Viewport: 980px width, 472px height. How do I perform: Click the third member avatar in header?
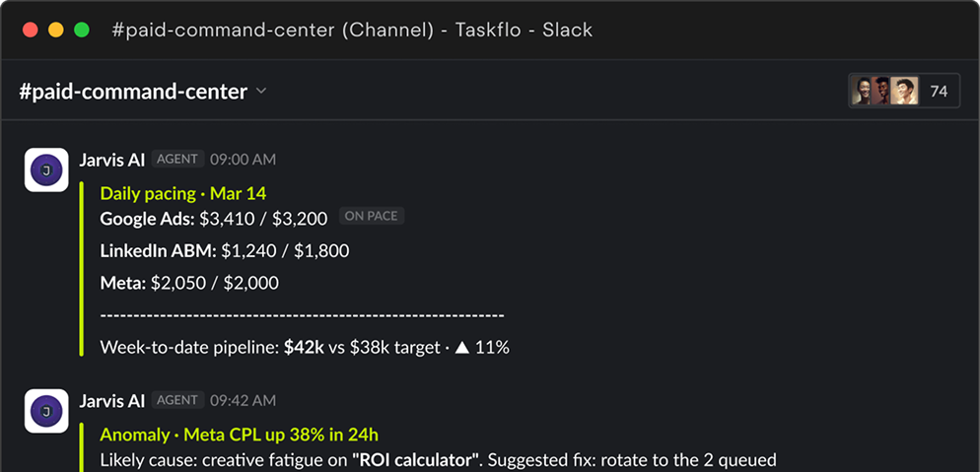coord(904,92)
